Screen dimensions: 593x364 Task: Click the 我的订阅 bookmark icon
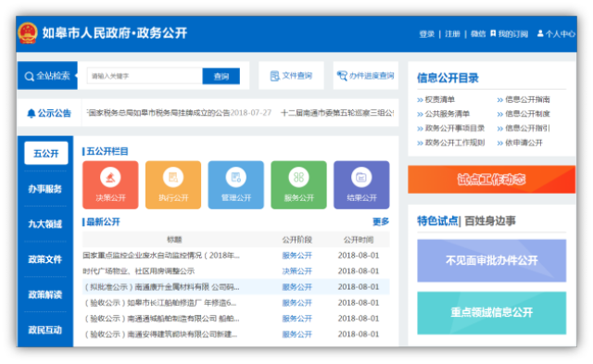click(x=493, y=33)
